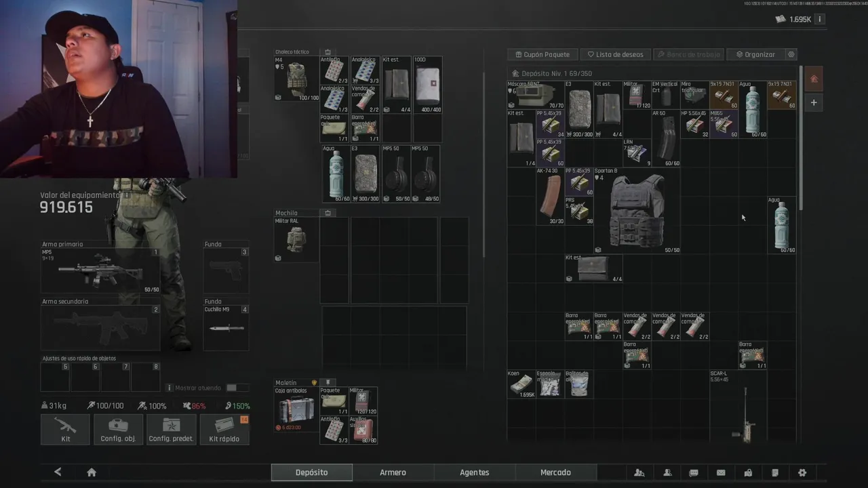This screenshot has height=488, width=868.
Task: Select quick-use slot 5
Action: click(x=56, y=377)
